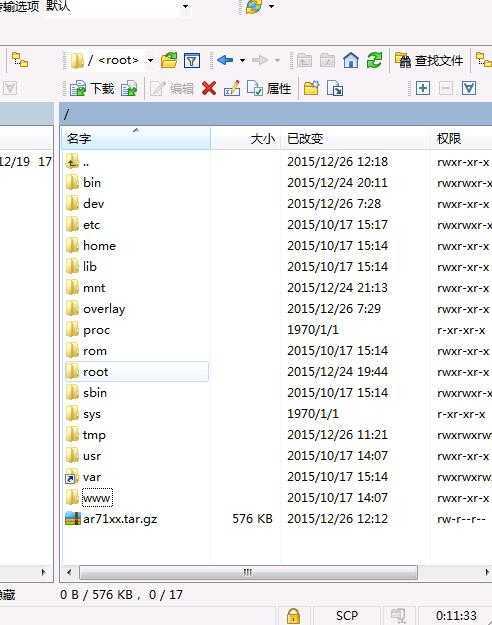Click the 查找文件 find files button

(x=430, y=61)
